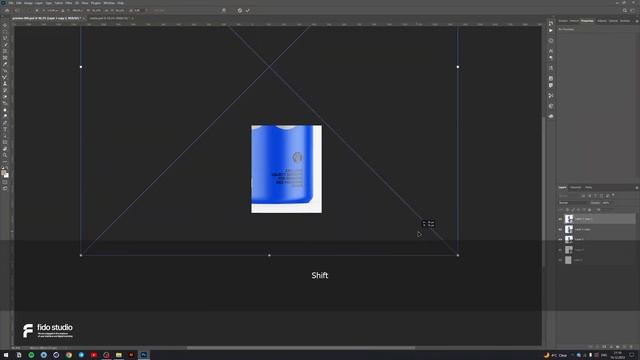Click the bottom-center transform handle
This screenshot has width=640, height=360.
tap(269, 255)
